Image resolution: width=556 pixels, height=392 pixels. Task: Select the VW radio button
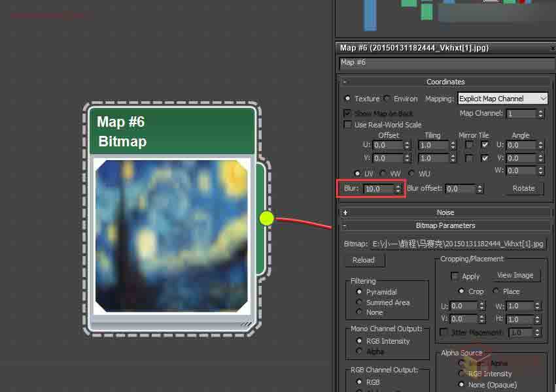click(383, 174)
